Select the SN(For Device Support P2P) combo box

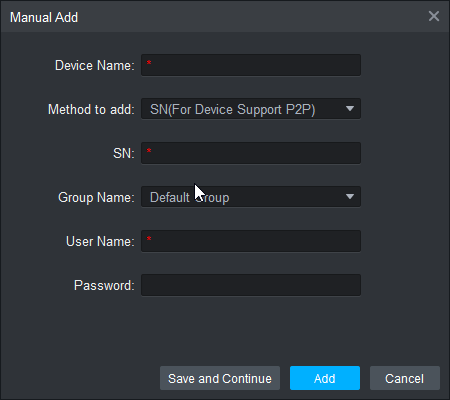coord(251,109)
